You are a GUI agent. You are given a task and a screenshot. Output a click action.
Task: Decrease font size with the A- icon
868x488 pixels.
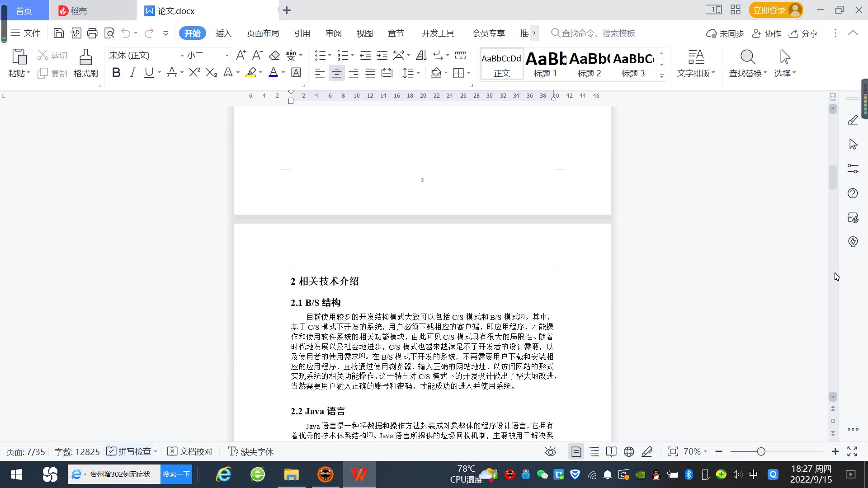tap(257, 56)
